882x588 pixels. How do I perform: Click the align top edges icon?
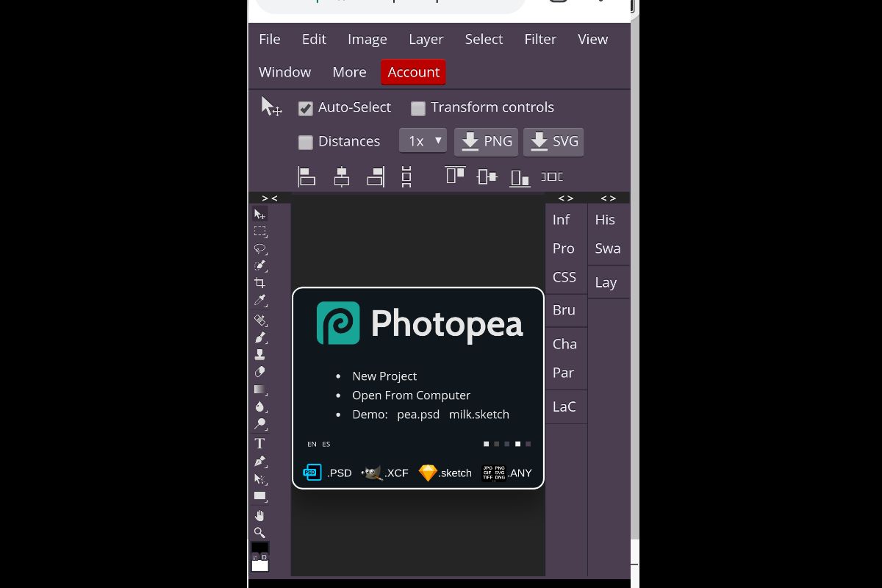(455, 175)
